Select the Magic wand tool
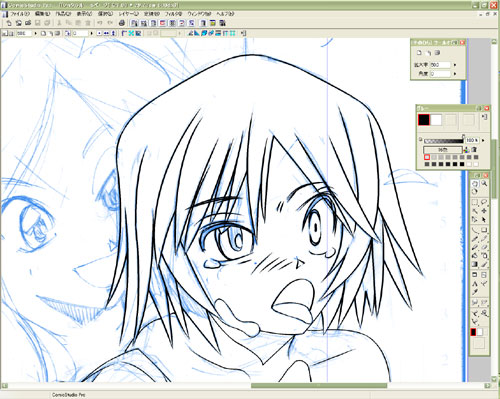 pos(474,211)
